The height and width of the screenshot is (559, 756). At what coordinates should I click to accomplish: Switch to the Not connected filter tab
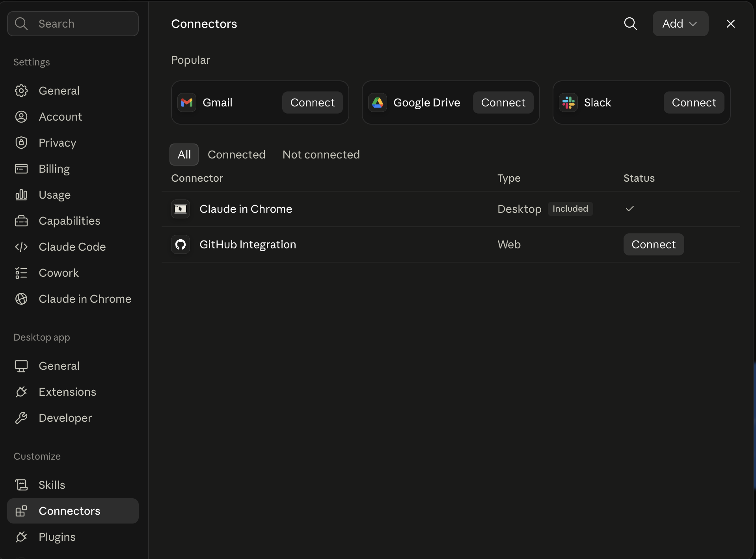tap(321, 155)
